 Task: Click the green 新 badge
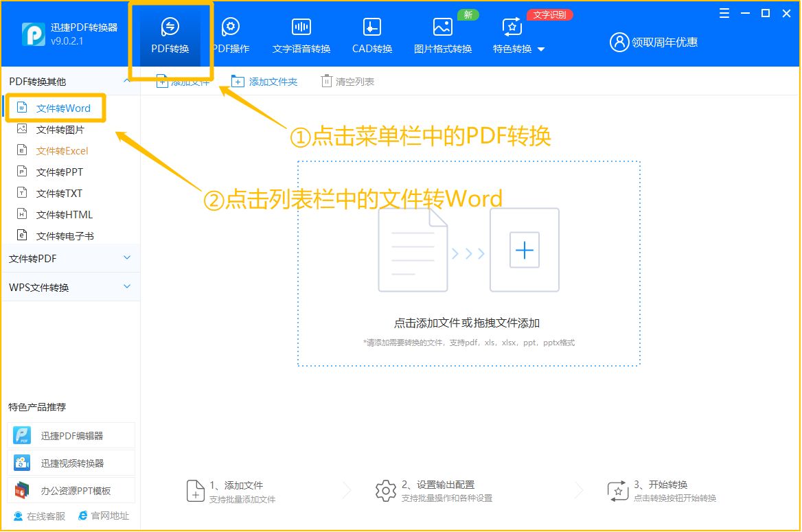click(468, 15)
